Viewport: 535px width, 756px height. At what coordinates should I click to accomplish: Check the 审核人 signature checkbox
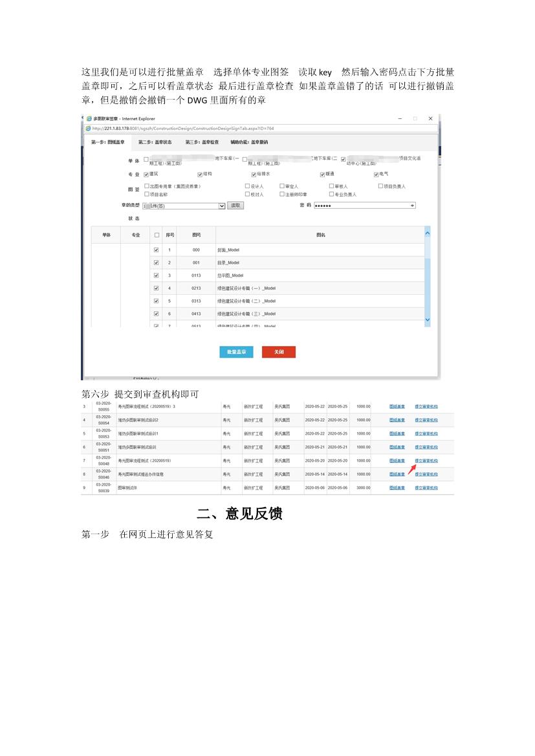coord(332,186)
